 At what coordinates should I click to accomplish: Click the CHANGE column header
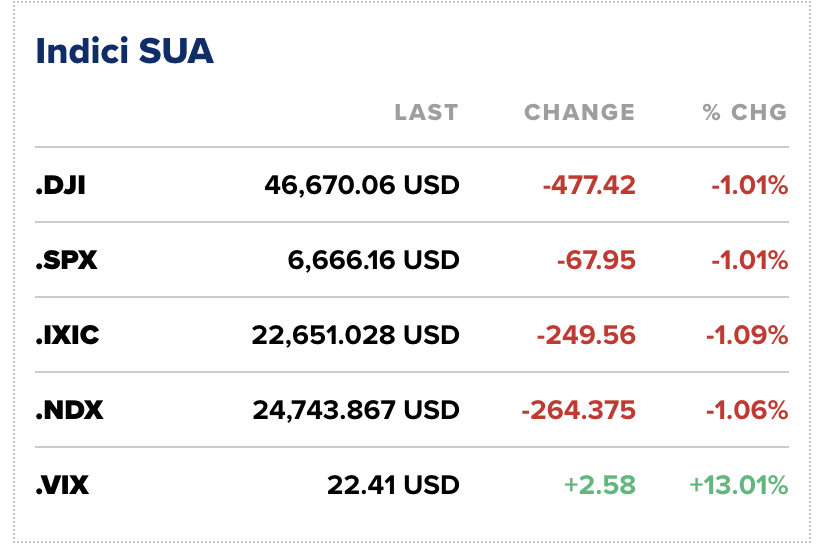click(x=580, y=112)
